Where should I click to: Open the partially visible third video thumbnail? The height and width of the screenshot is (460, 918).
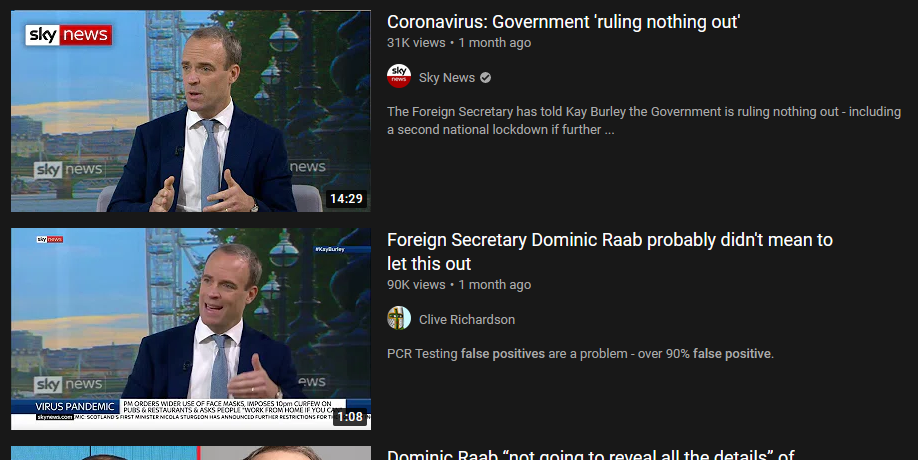pos(191,453)
